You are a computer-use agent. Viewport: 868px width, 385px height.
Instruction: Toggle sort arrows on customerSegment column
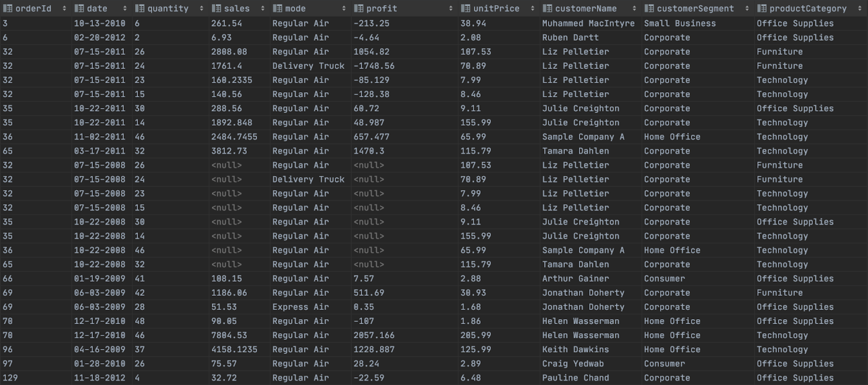(747, 9)
